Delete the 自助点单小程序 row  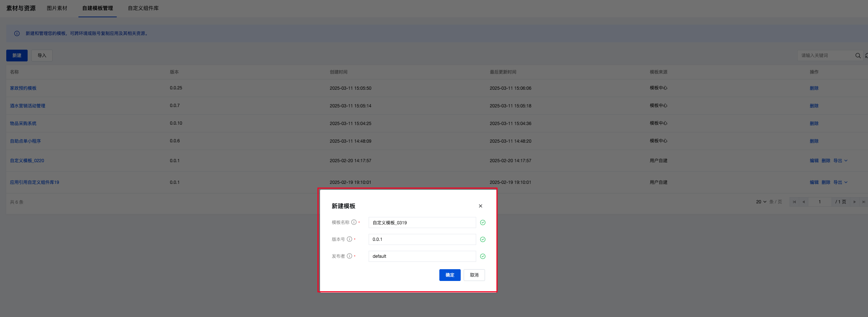click(814, 141)
